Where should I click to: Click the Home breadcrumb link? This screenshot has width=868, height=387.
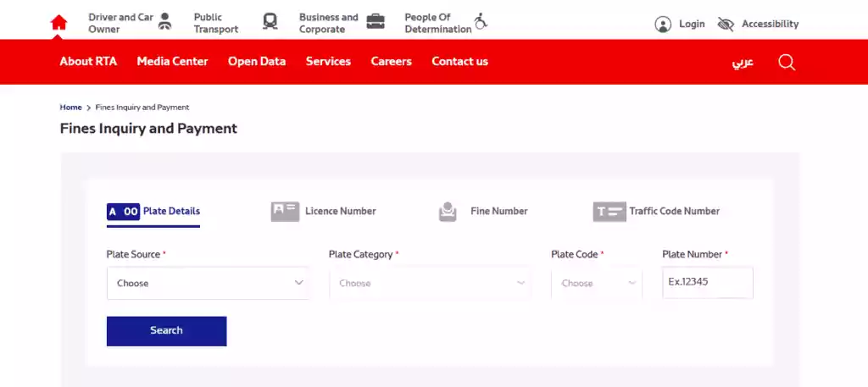(70, 108)
